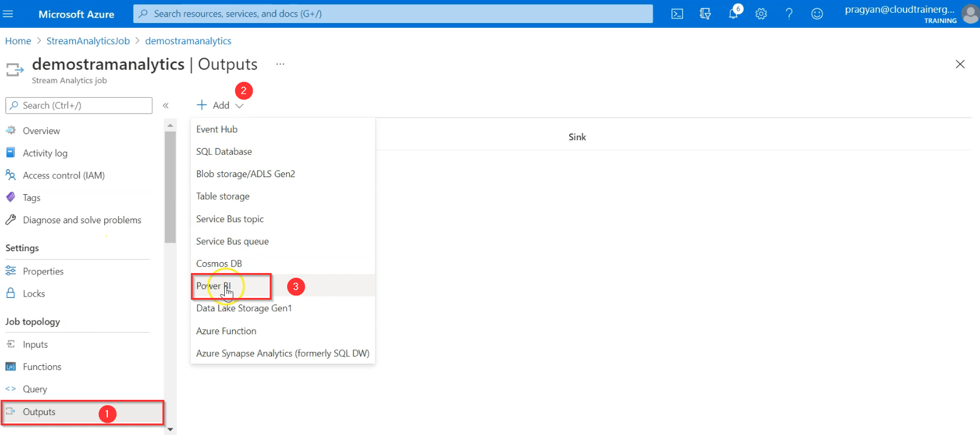The width and height of the screenshot is (980, 435).
Task: Click the Directories and subscriptions filter icon
Action: click(x=705, y=14)
